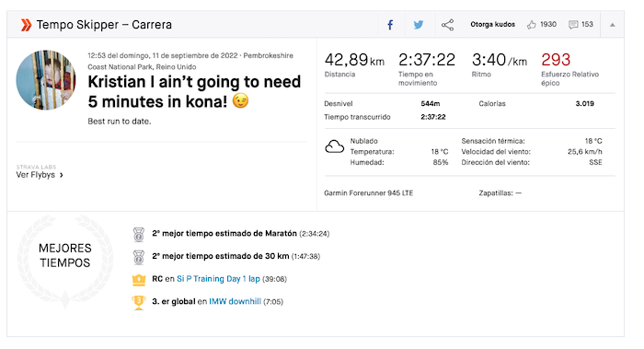This screenshot has height=349, width=644.
Task: Click the orange Strava chevron logo
Action: click(x=26, y=25)
